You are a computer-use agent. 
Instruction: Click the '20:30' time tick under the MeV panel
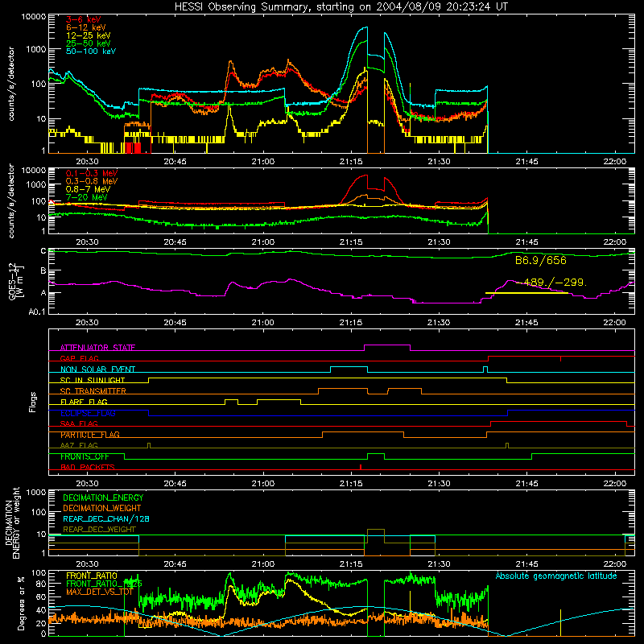[87, 242]
